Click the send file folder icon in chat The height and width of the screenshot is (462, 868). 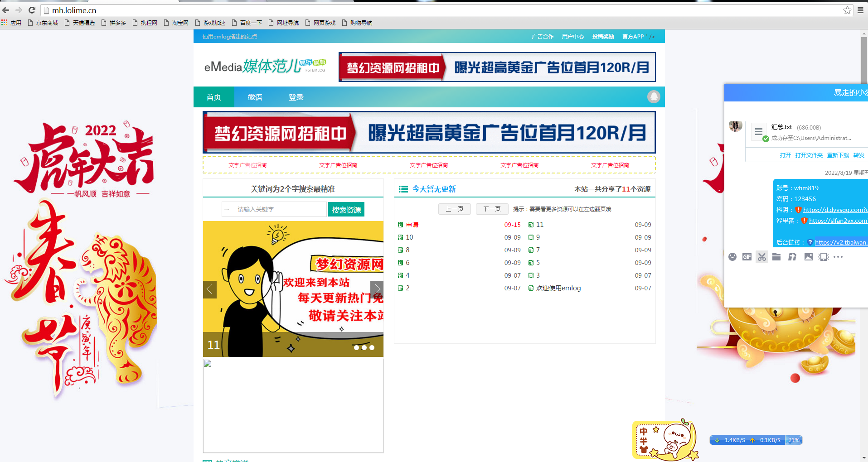click(776, 257)
